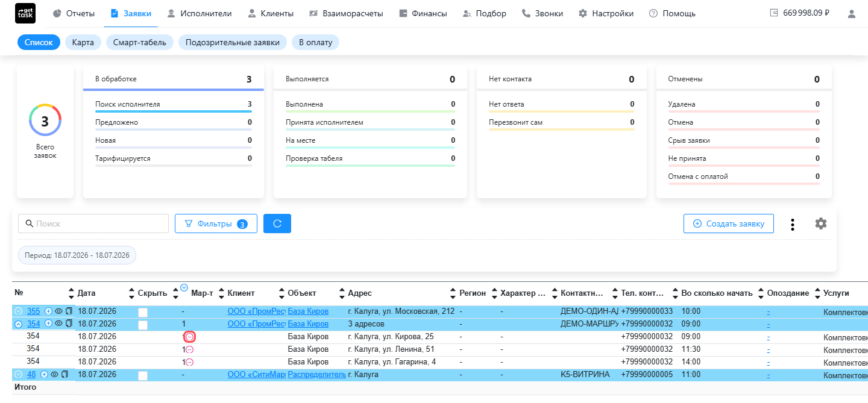Open the three-dot more options menu
This screenshot has width=868, height=403.
[793, 224]
